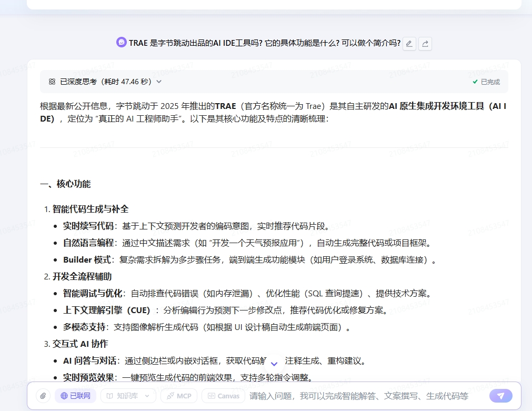This screenshot has height=411, width=532.
Task: Click the edit question pencil icon
Action: 409,44
